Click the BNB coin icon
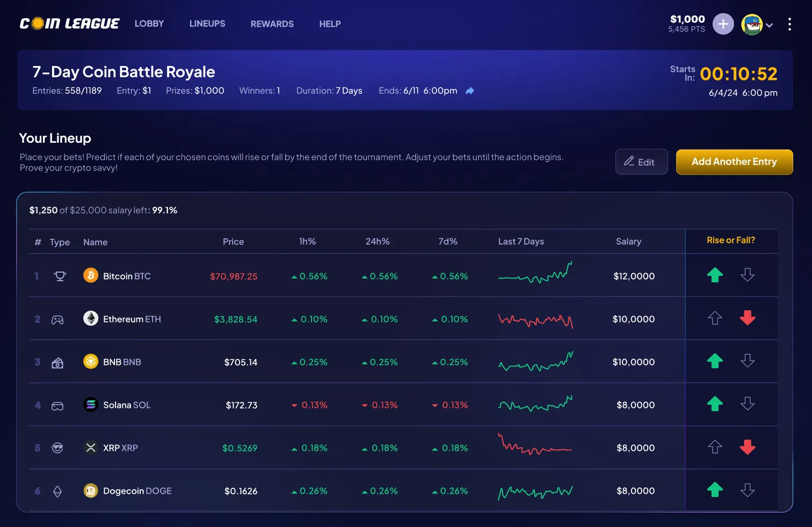 (91, 361)
